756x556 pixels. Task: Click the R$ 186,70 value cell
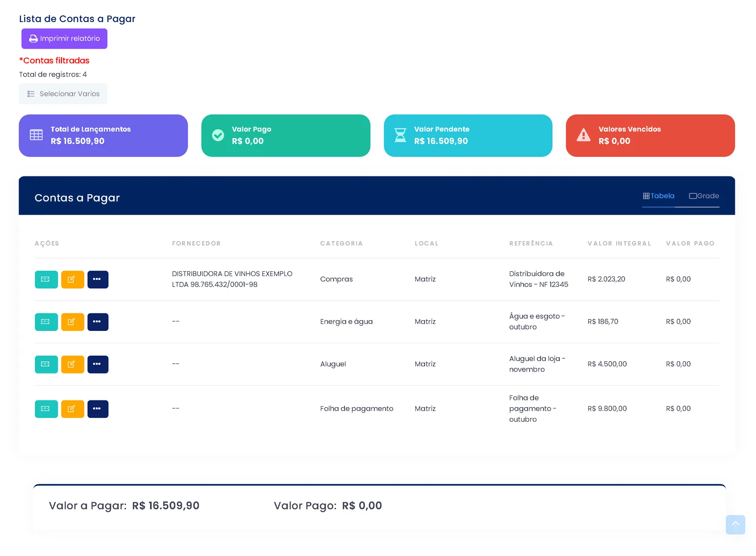603,321
